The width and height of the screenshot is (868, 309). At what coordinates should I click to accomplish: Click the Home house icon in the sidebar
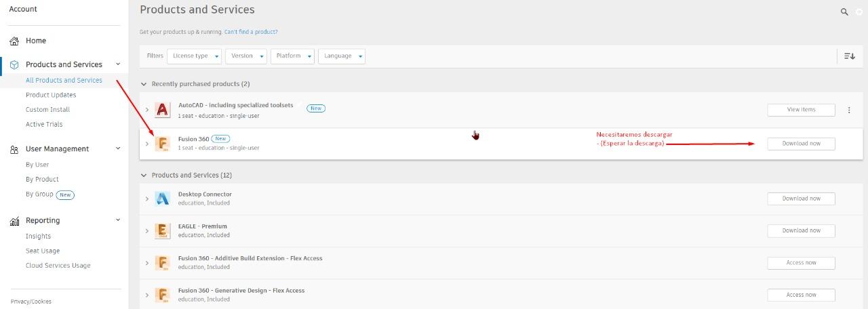click(x=14, y=41)
